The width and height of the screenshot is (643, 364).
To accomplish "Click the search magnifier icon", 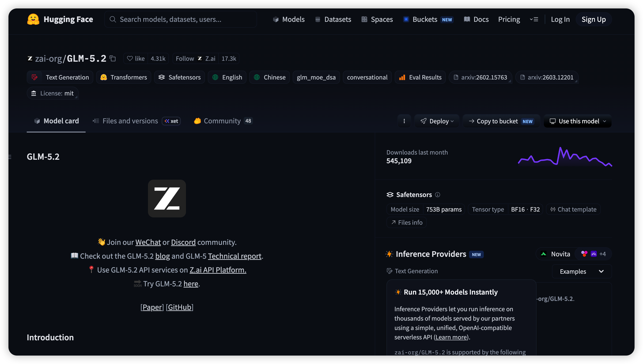I will [x=113, y=19].
